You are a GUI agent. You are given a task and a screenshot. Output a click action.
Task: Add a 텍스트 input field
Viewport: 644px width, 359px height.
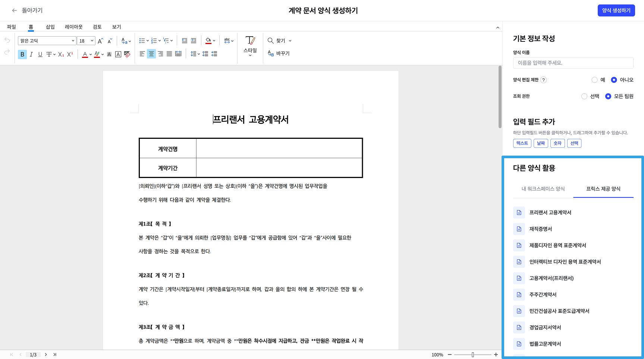point(522,143)
